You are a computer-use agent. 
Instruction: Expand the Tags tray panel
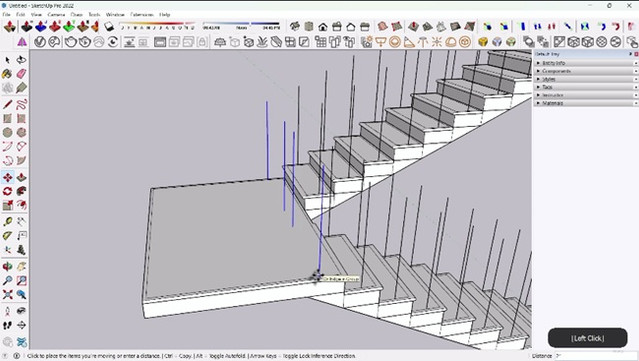585,87
